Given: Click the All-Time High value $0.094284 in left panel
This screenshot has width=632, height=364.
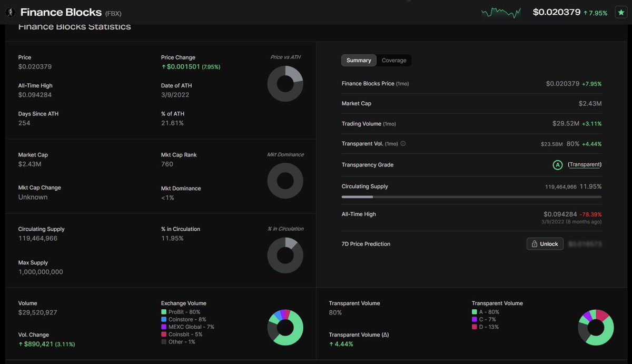Looking at the screenshot, I should coord(35,95).
